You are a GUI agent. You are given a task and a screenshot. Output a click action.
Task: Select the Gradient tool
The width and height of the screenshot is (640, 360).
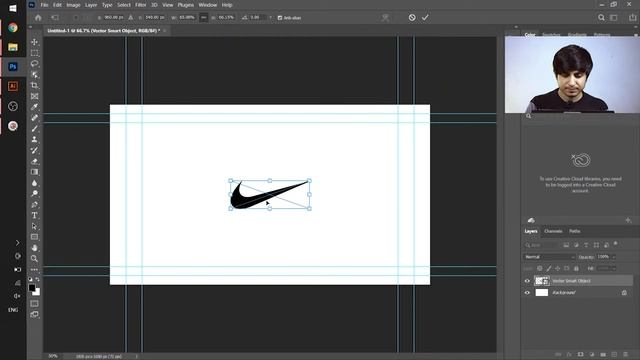point(34,172)
